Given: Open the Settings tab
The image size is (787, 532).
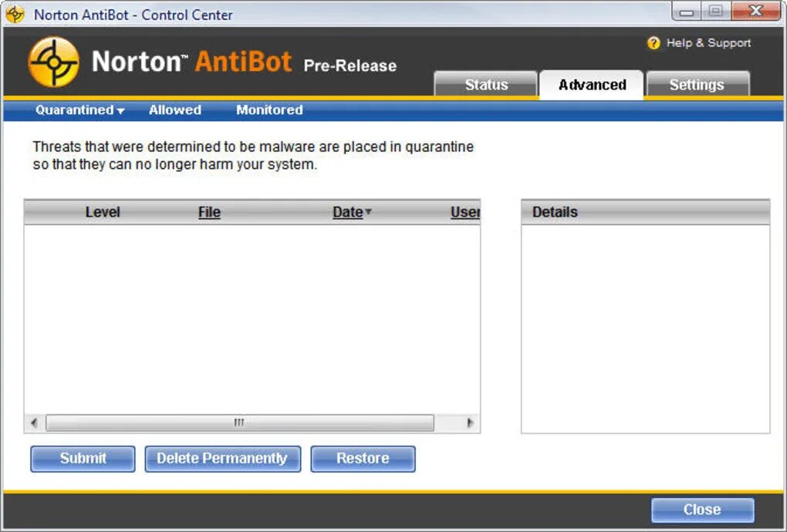Looking at the screenshot, I should pos(697,84).
